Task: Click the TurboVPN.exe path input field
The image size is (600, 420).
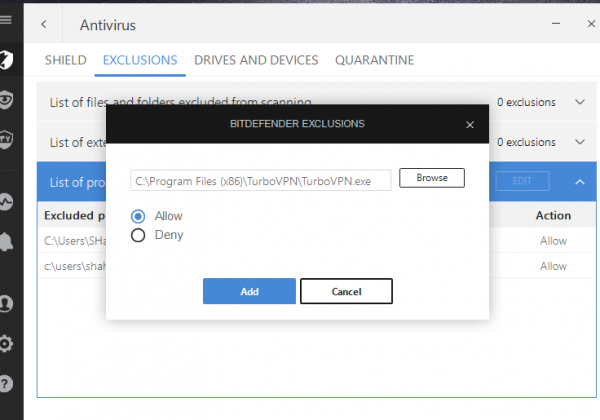Action: [x=261, y=181]
